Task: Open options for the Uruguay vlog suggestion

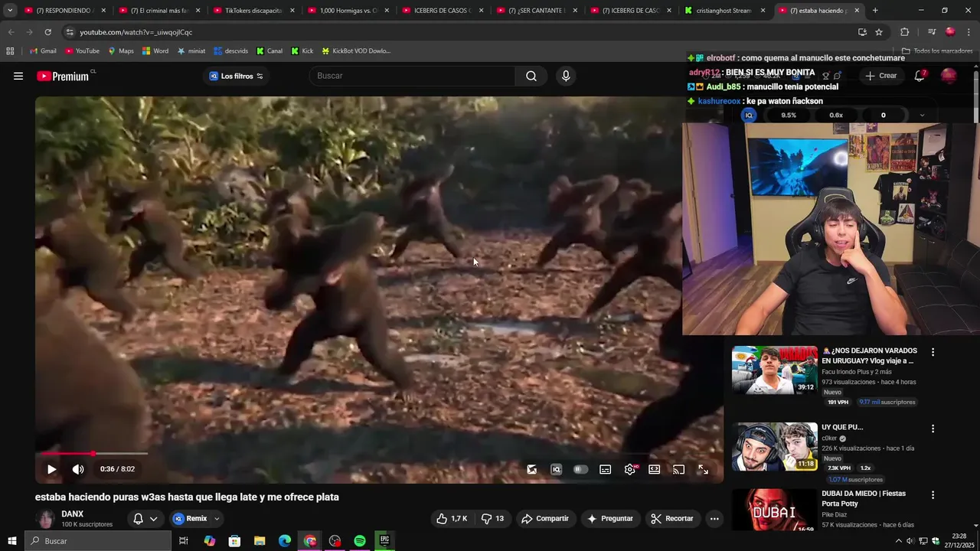Action: pyautogui.click(x=933, y=352)
